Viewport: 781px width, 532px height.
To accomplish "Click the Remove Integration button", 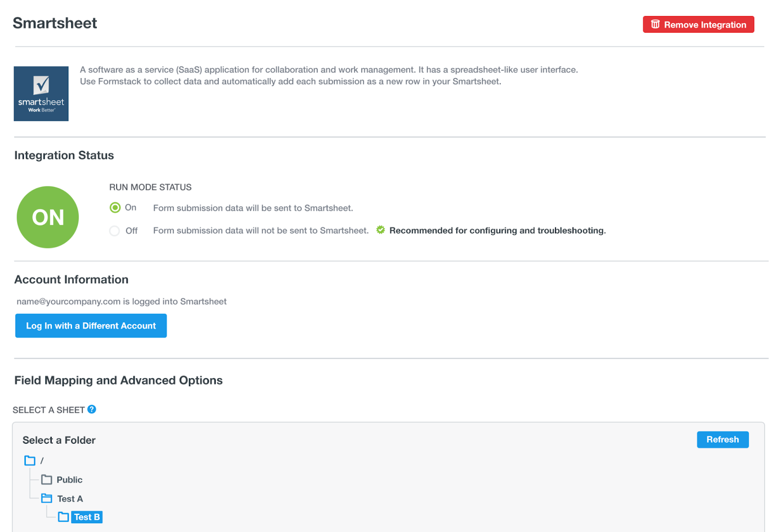I will (698, 24).
